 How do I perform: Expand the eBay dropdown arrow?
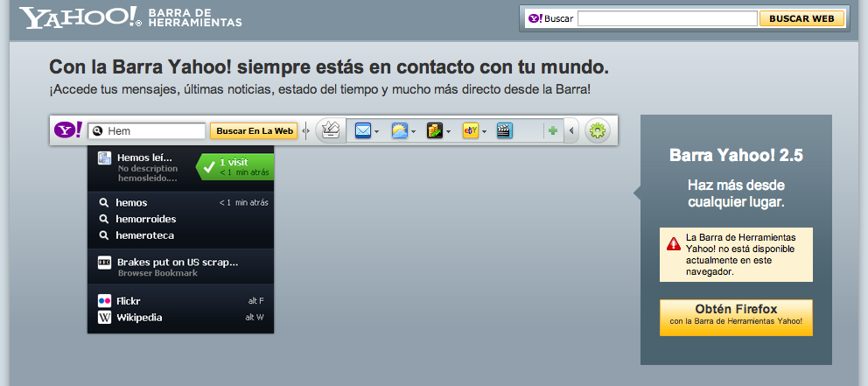pos(483,132)
